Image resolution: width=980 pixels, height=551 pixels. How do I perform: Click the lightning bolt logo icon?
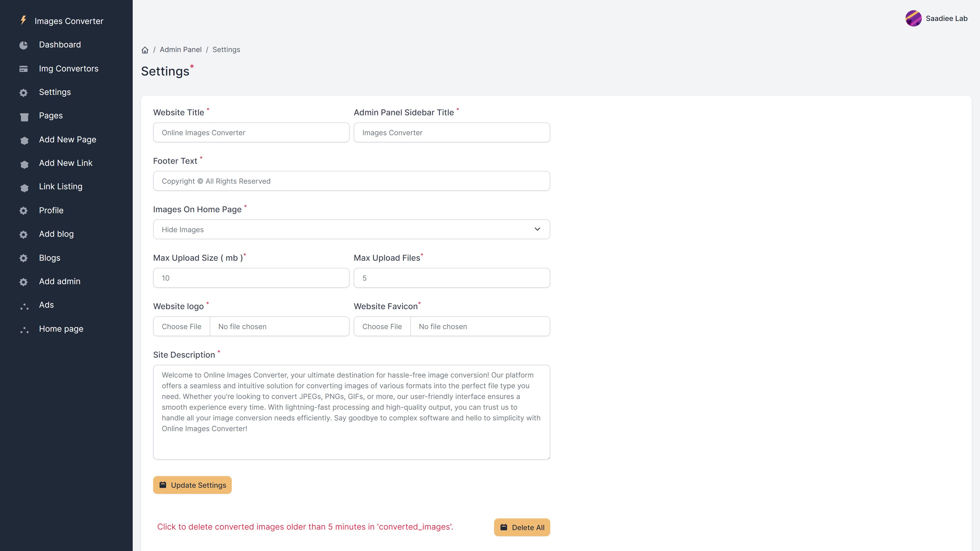pos(23,20)
